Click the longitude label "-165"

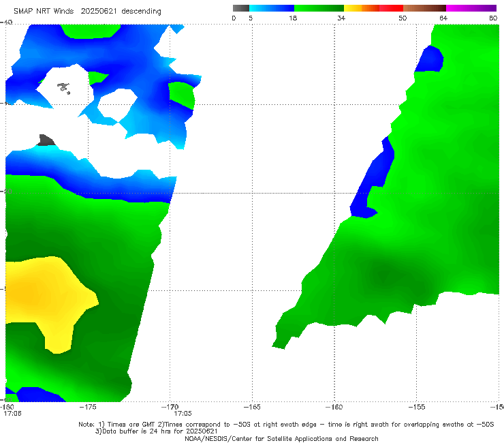252,407
